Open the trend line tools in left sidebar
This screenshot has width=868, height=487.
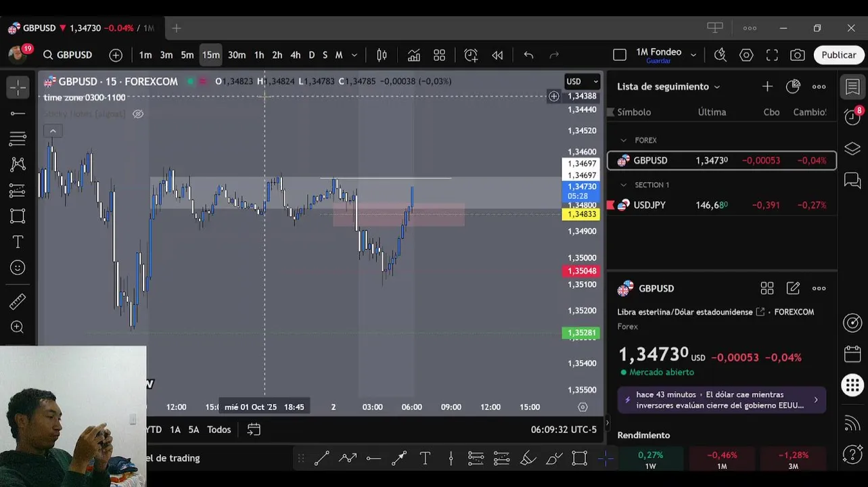tap(18, 113)
